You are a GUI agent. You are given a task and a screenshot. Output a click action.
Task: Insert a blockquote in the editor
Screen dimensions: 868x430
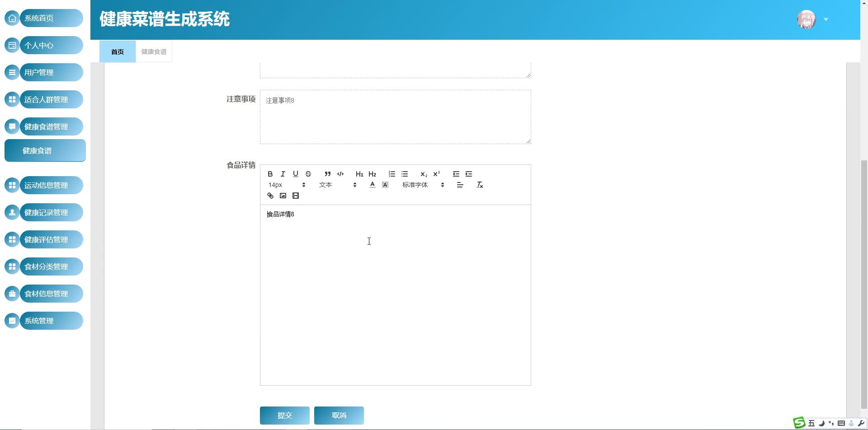pos(327,174)
